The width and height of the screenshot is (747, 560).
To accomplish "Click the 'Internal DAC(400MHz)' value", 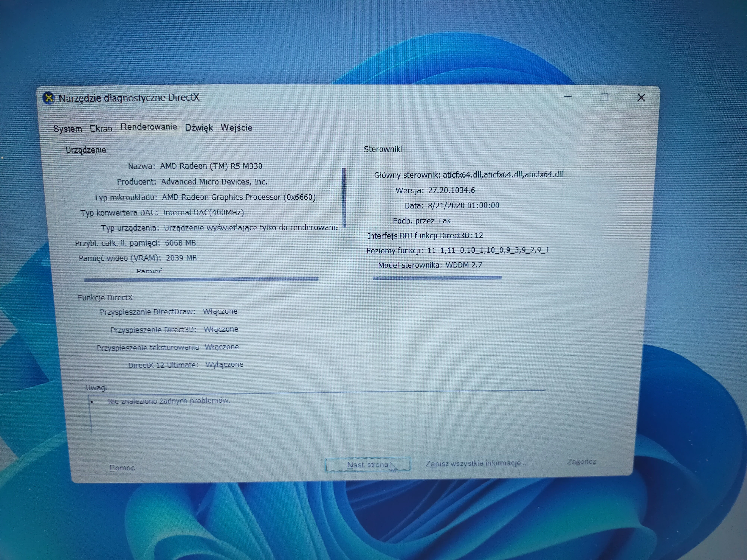I will pyautogui.click(x=203, y=212).
